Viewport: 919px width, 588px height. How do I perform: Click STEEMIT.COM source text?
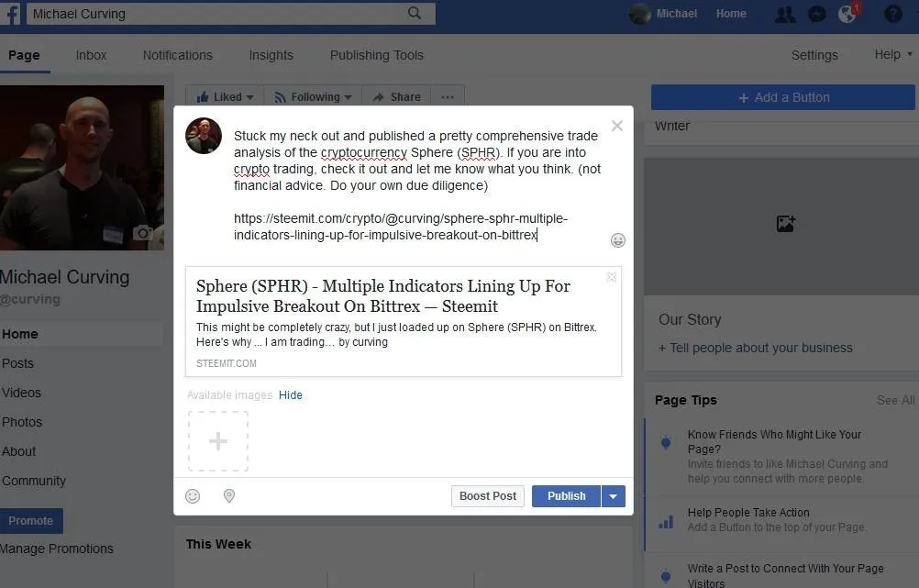pos(227,363)
